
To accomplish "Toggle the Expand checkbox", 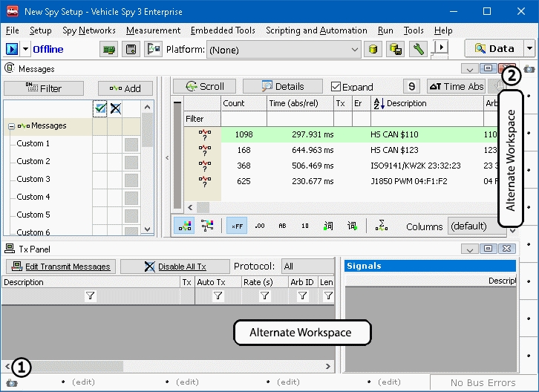I will point(336,87).
